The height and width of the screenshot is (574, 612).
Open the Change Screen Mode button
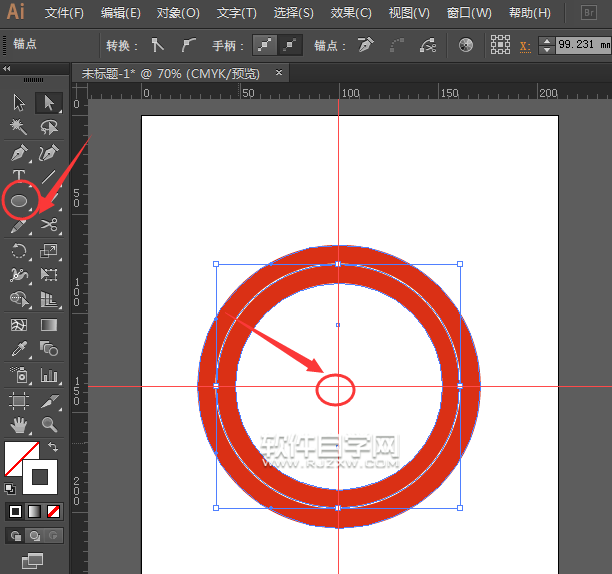coord(33,560)
